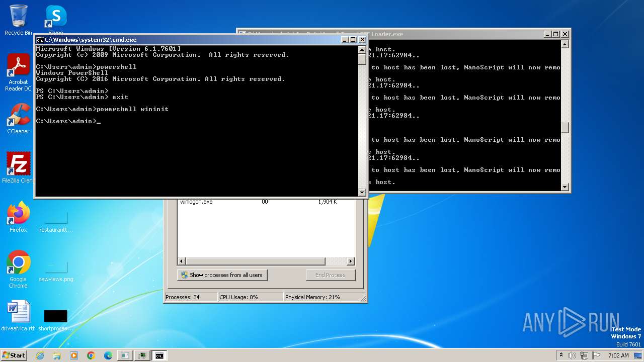Image resolution: width=644 pixels, height=362 pixels.
Task: Launch Firefox from the desktop
Action: (18, 217)
